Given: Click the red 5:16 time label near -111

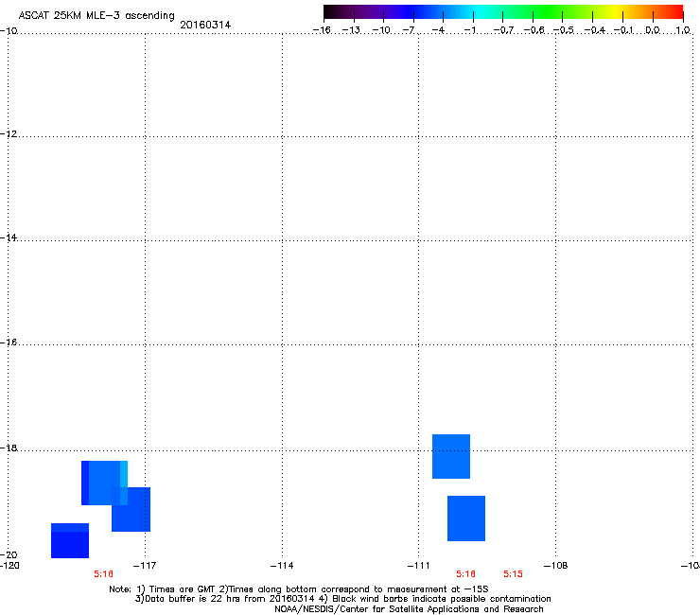Looking at the screenshot, I should pyautogui.click(x=465, y=574).
